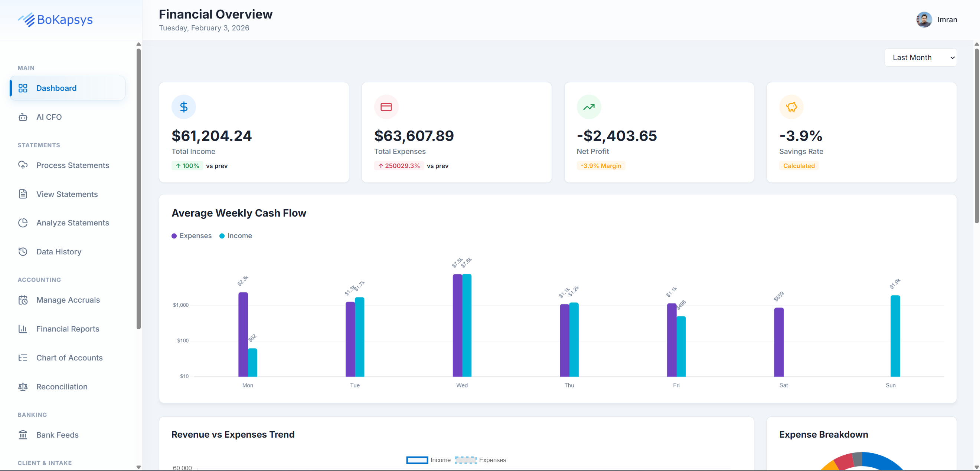The image size is (980, 471).
Task: Open the Financial Reports chart icon
Action: coord(23,329)
